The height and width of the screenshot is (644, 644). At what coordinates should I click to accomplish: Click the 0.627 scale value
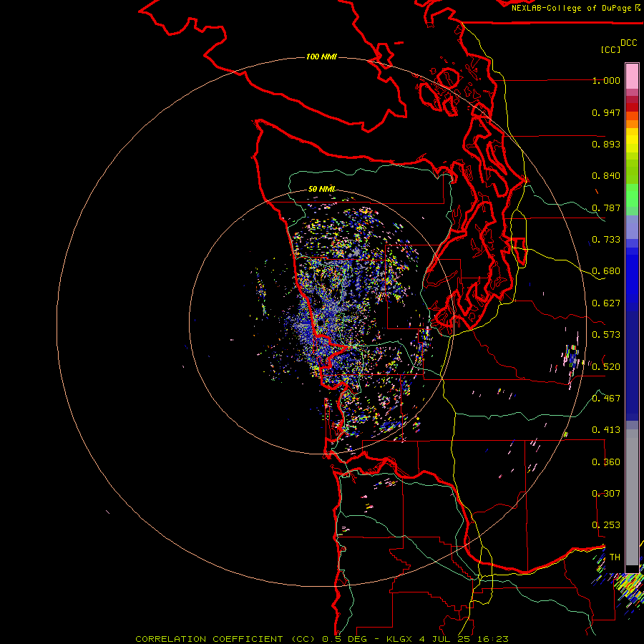click(x=606, y=303)
